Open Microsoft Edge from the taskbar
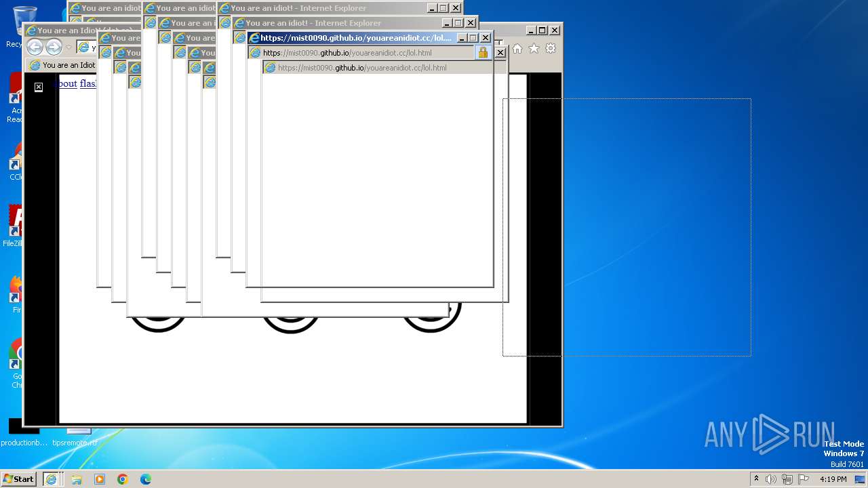Viewport: 868px width, 488px height. [146, 479]
